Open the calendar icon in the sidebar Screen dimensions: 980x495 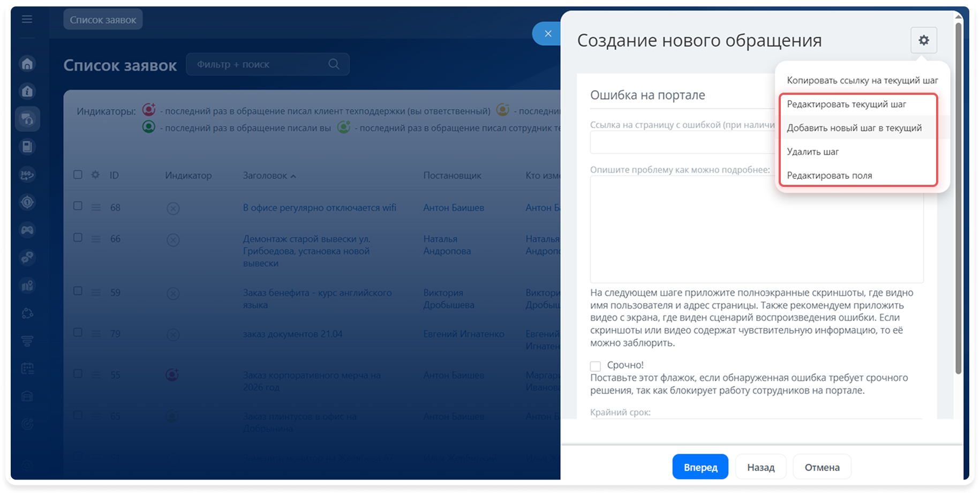click(x=27, y=369)
